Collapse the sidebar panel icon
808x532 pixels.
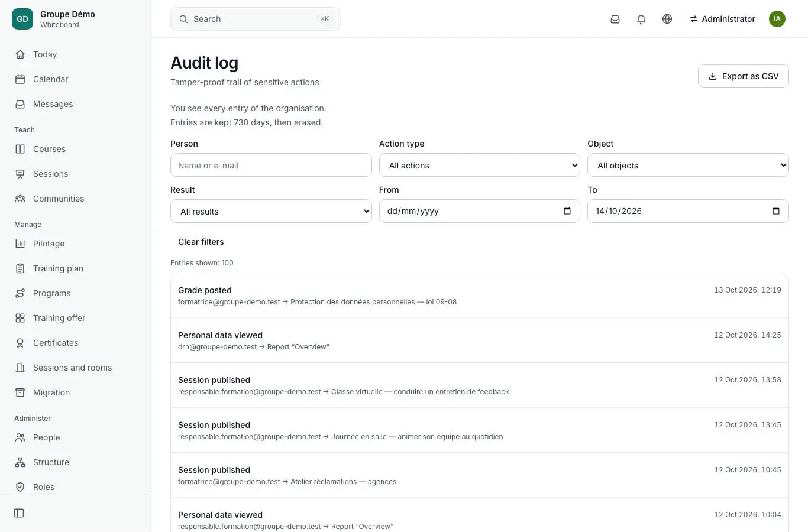click(19, 513)
